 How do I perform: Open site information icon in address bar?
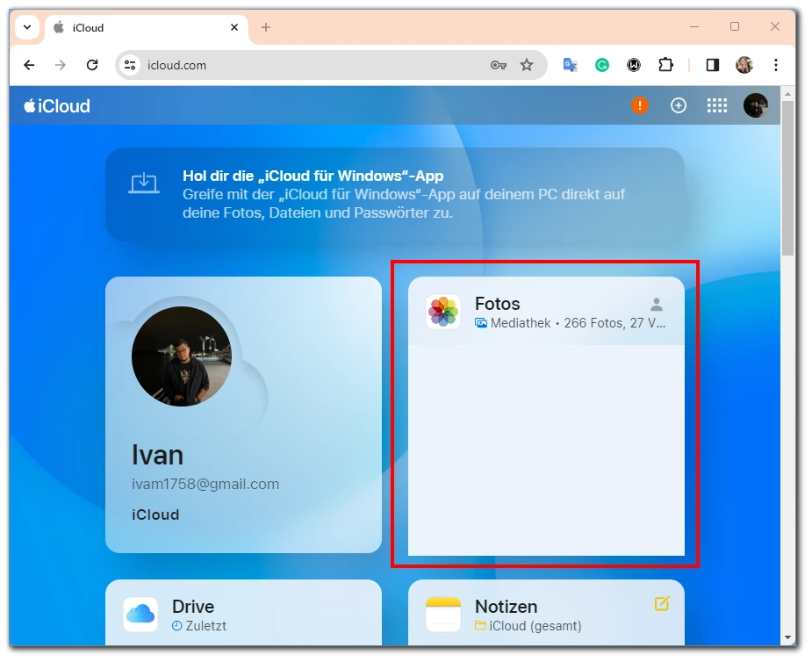tap(129, 65)
